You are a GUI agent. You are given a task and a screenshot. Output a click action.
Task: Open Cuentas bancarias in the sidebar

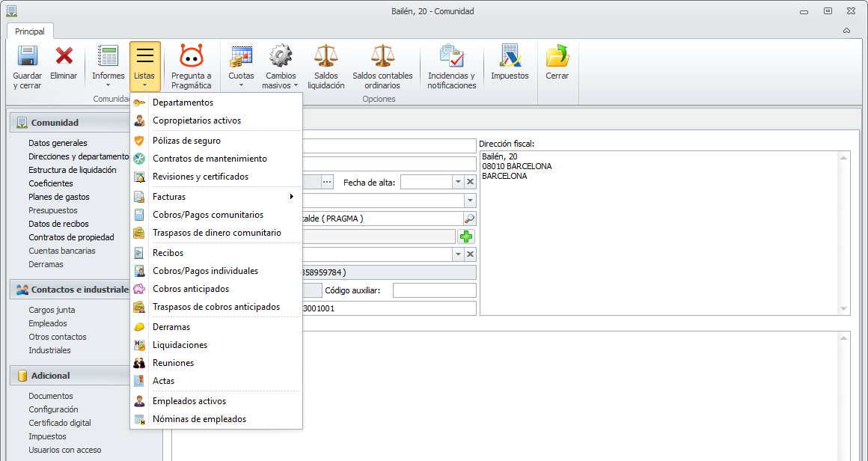62,251
